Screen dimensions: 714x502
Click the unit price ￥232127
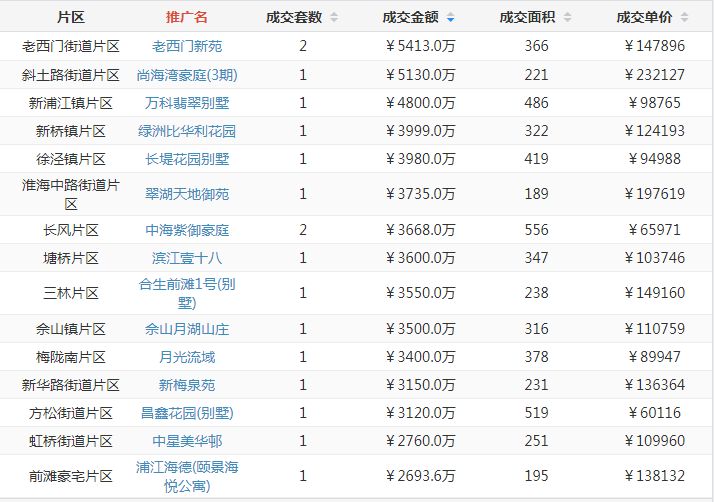(654, 75)
